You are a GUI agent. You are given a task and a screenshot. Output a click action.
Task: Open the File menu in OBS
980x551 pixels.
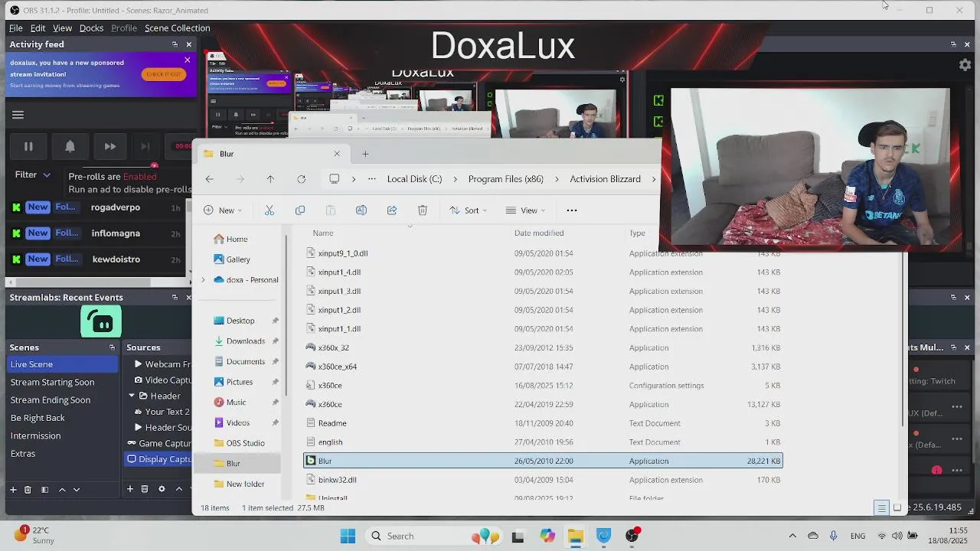15,28
